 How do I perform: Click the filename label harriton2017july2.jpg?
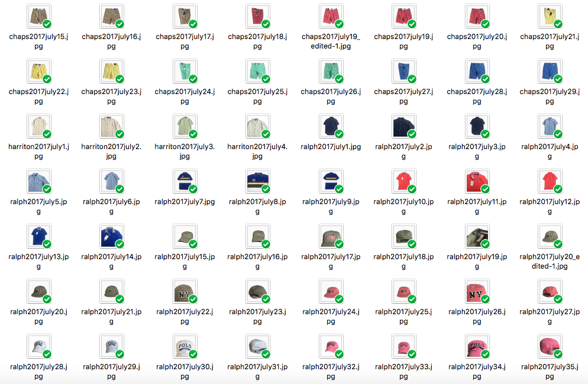(111, 151)
